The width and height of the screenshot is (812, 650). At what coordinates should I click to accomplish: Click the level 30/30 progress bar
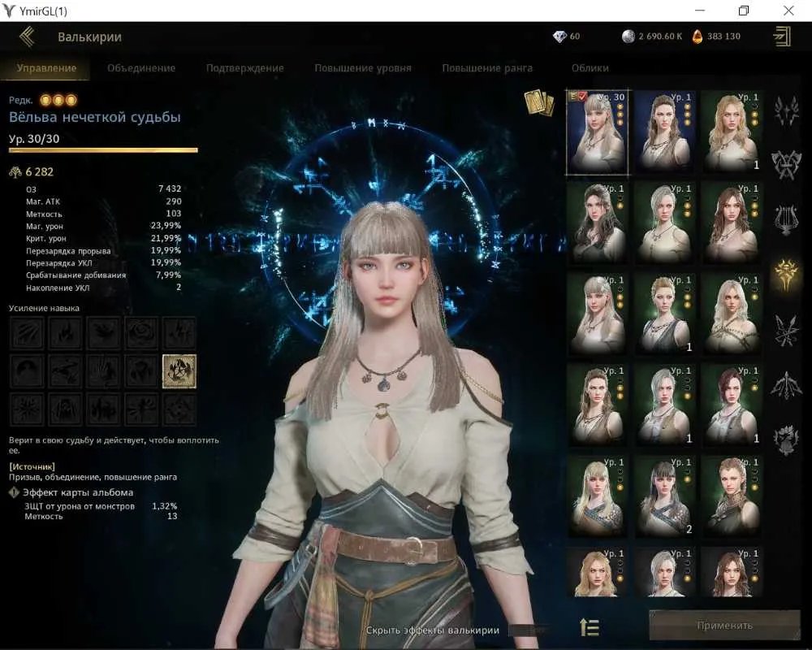(103, 150)
